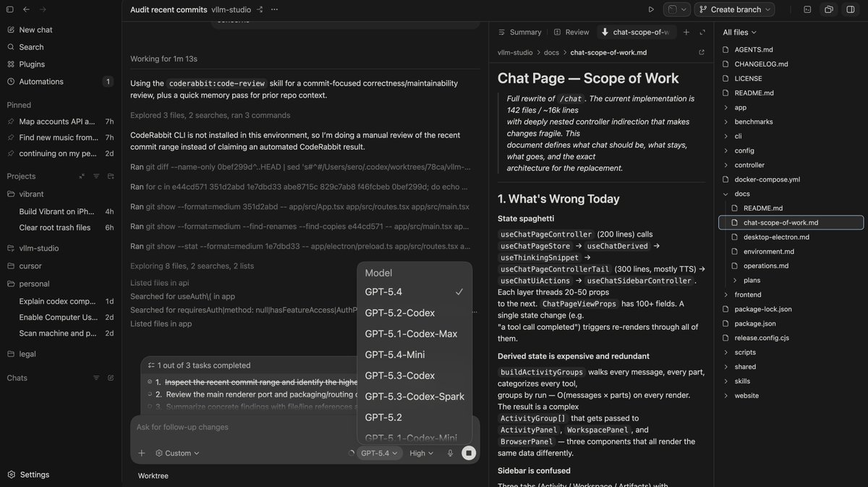Image resolution: width=868 pixels, height=487 pixels.
Task: Open the legal project folder
Action: click(x=27, y=354)
